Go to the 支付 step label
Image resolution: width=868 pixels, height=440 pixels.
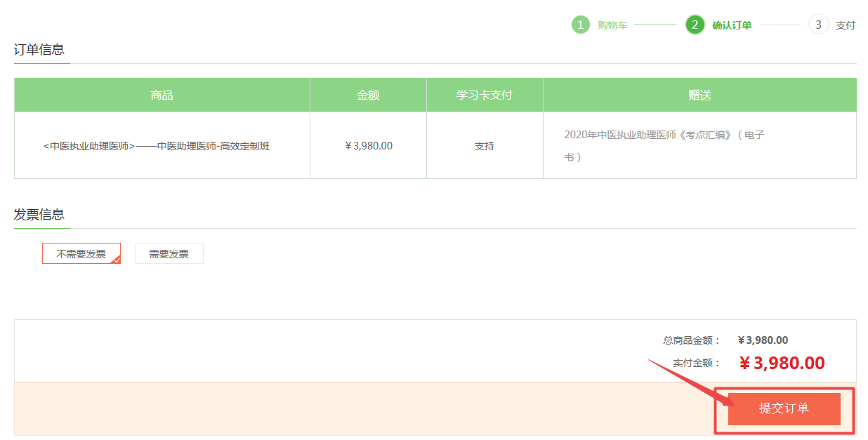pos(846,26)
